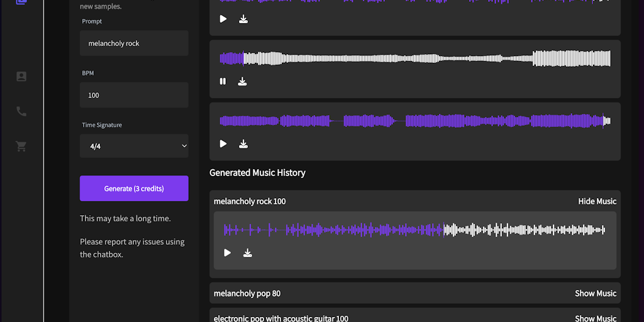Hide Music for melancholy rock 100

coord(597,201)
